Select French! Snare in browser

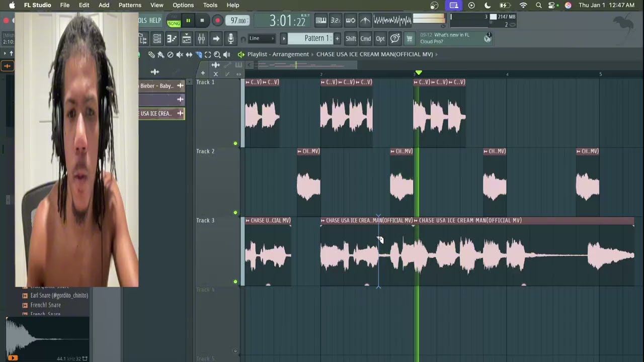tap(45, 305)
